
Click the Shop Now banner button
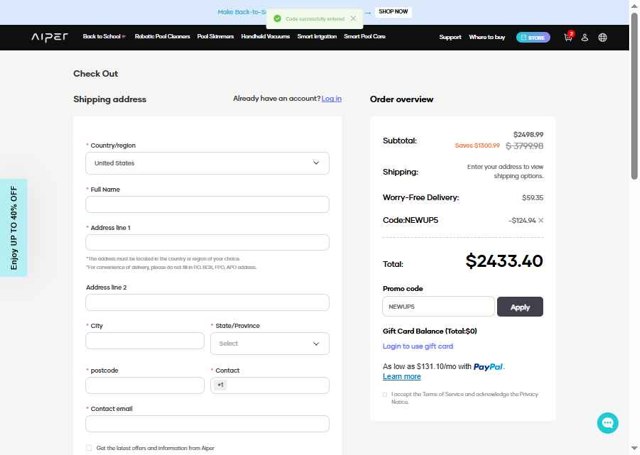[393, 11]
